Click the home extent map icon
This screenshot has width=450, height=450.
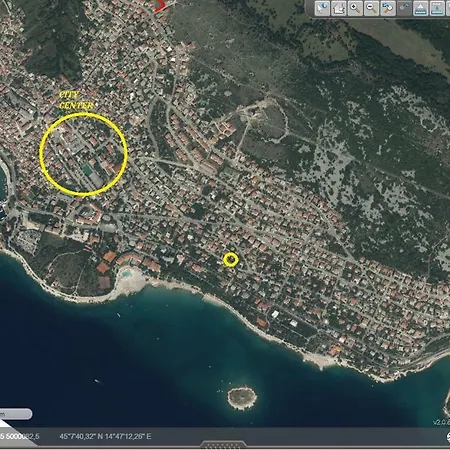pyautogui.click(x=339, y=8)
